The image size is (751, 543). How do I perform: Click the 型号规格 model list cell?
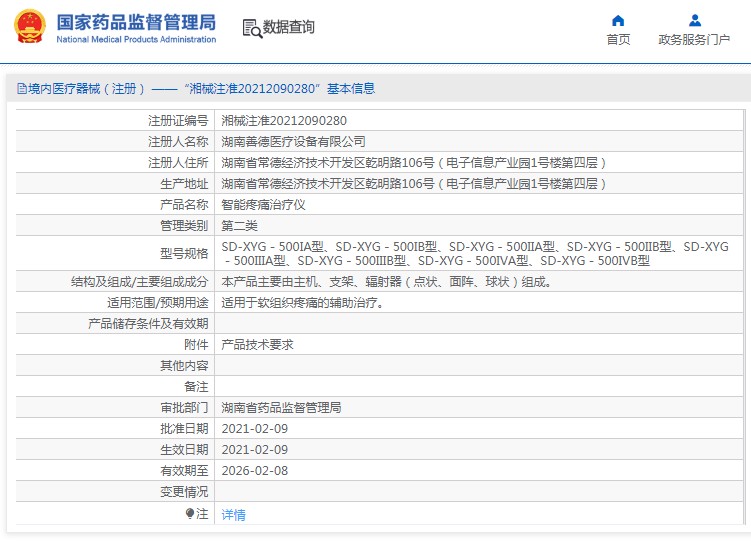(475, 253)
